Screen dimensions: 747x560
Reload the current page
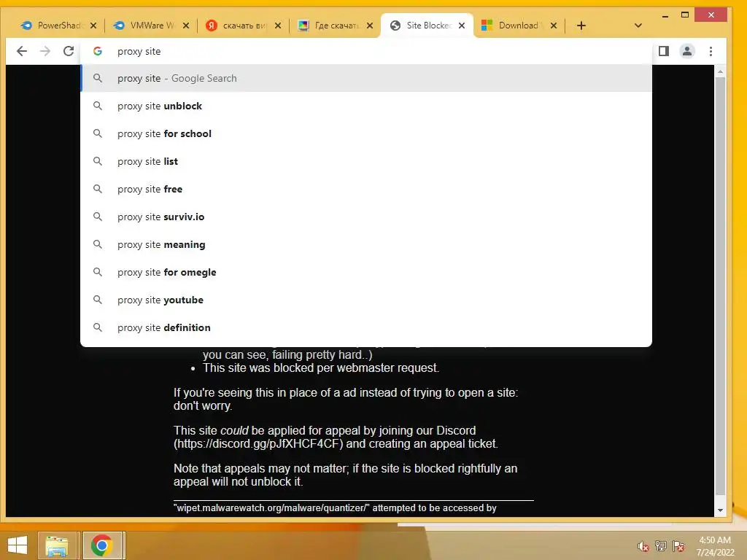69,51
